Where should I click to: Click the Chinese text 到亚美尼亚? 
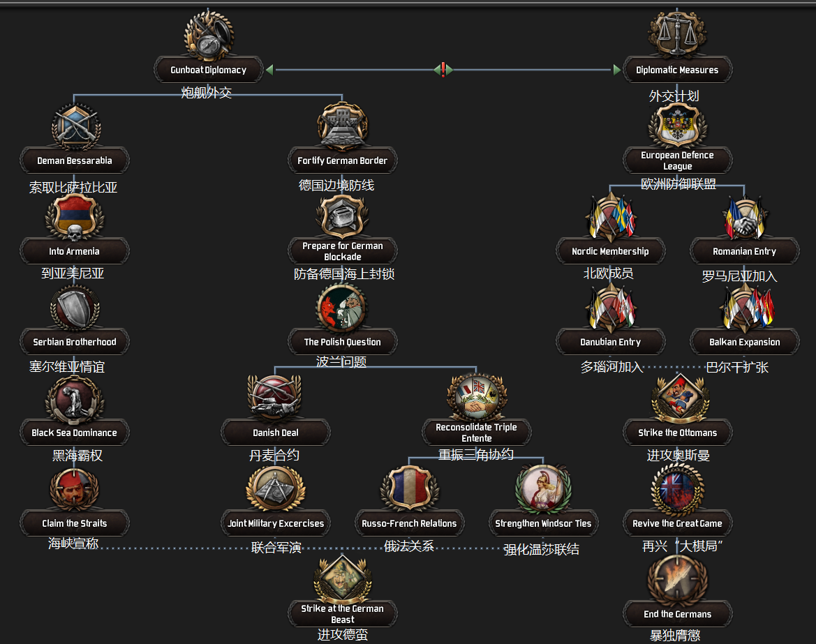click(x=73, y=273)
